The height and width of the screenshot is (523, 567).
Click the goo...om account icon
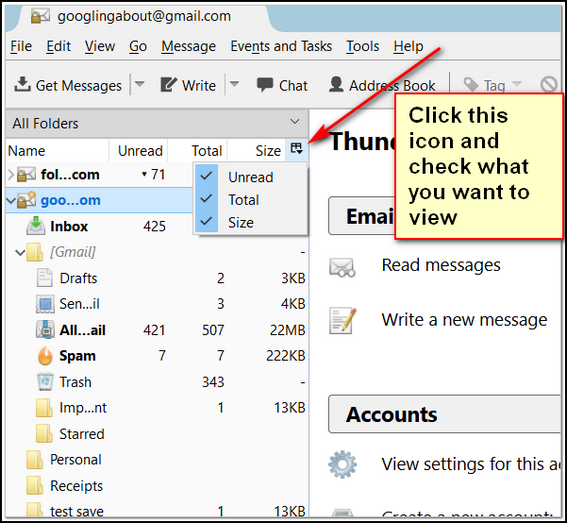(26, 200)
